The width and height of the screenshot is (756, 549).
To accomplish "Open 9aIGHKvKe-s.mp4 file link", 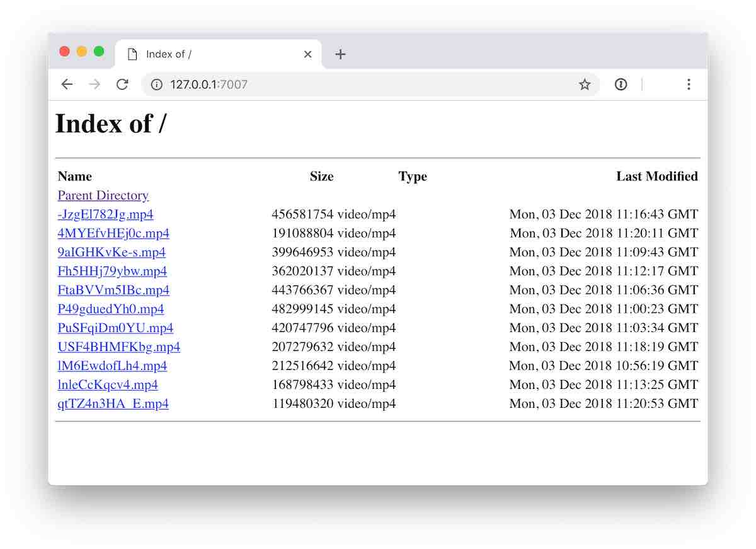I will (112, 252).
